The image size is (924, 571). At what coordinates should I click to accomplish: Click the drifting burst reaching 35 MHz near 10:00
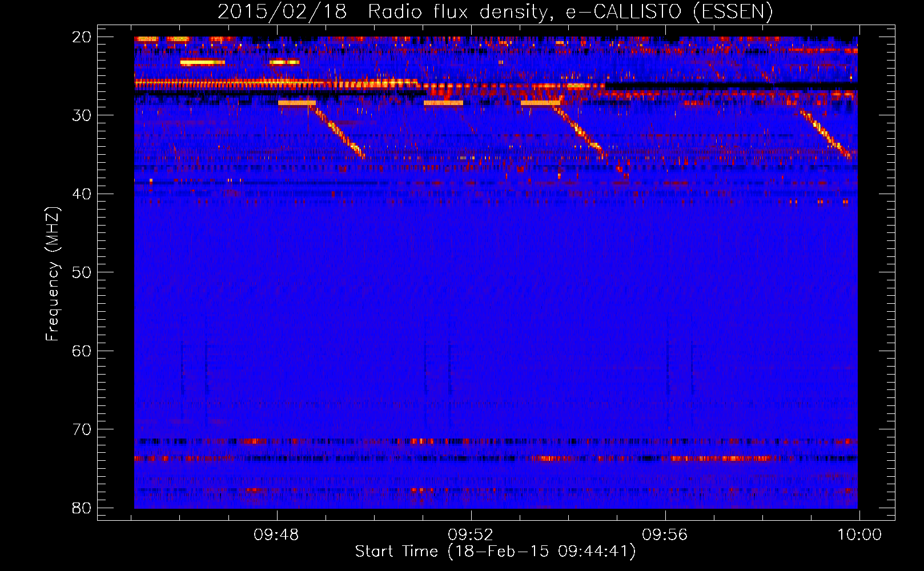(x=825, y=134)
